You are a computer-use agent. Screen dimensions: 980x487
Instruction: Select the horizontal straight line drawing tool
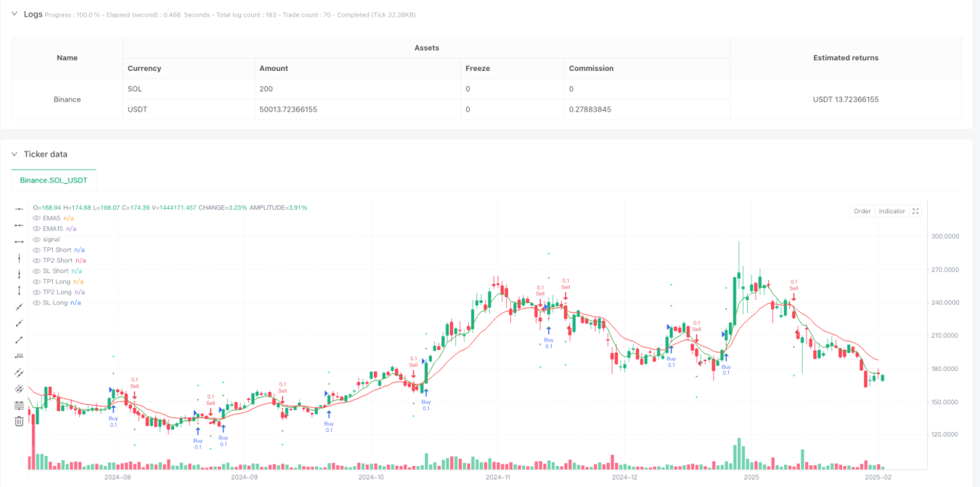click(x=20, y=207)
